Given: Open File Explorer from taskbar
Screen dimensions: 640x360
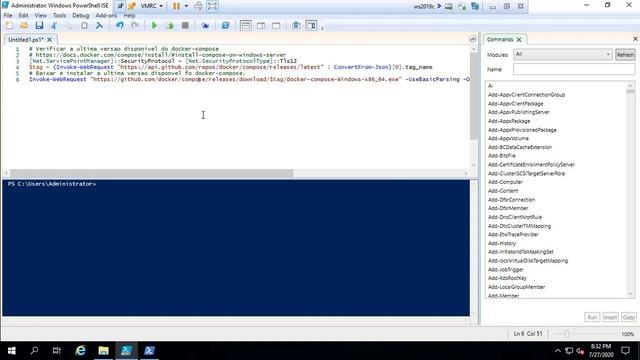Looking at the screenshot, I should tap(103, 351).
